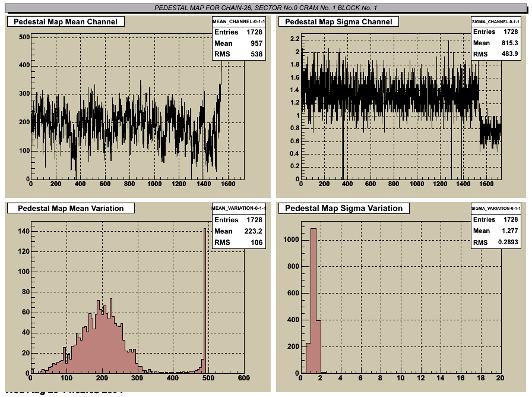Click y-axis label 1000 on Sigma Variation plot
Viewport: 532px width, 397px height.
coord(292,240)
